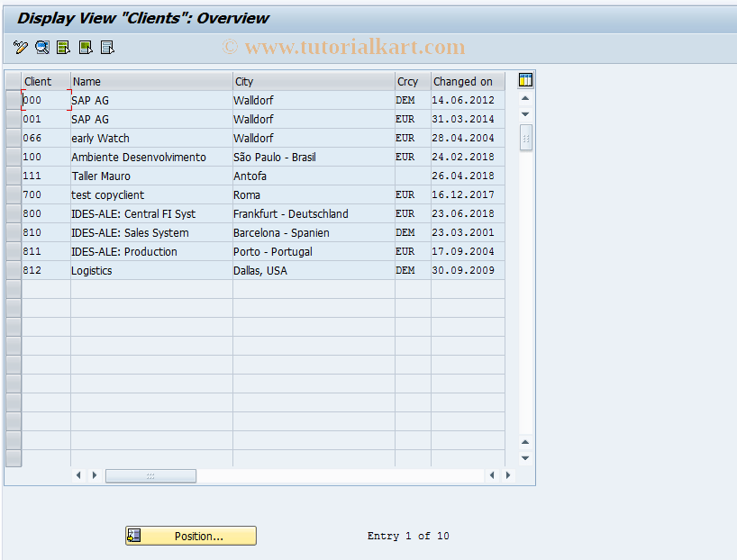The image size is (737, 560).
Task: Select the row selector for client 812
Action: pos(13,270)
